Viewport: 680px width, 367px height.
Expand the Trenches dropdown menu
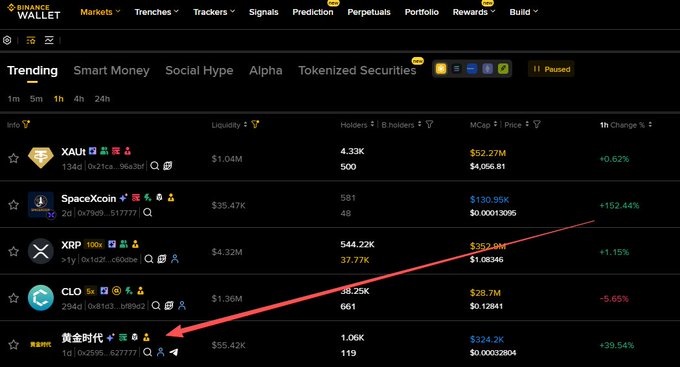point(157,12)
